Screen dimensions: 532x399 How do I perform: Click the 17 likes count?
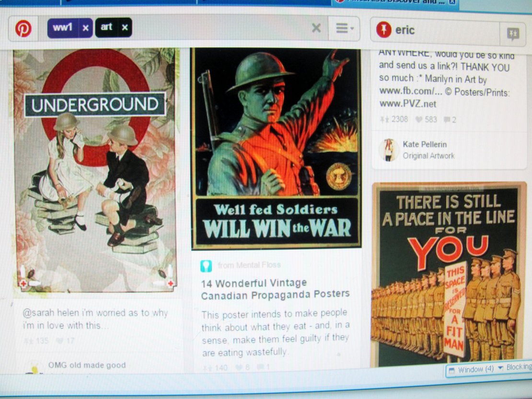coord(65,341)
